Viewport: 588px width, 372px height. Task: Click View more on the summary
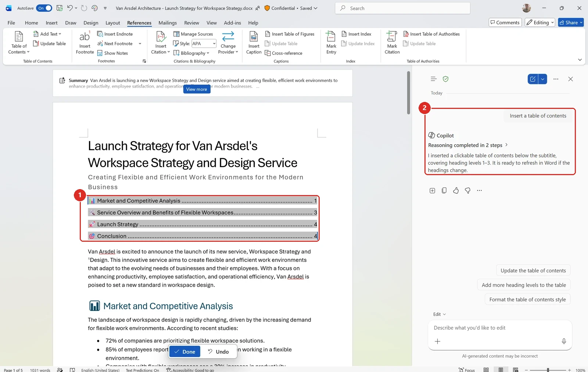click(197, 89)
